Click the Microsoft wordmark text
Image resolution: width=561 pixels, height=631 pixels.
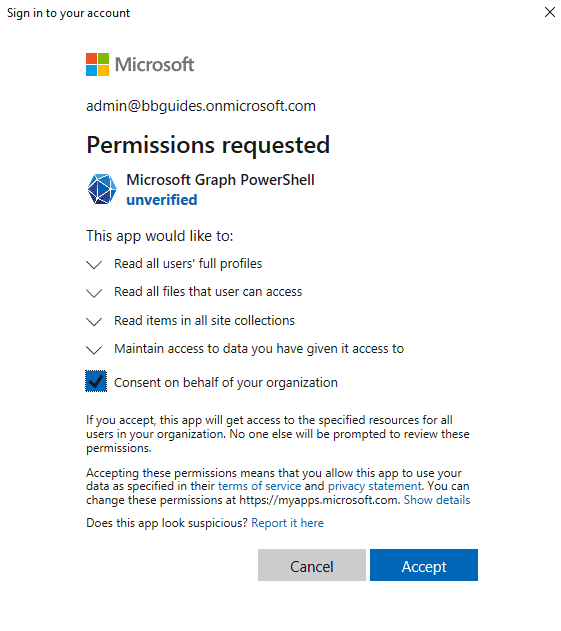tap(155, 64)
